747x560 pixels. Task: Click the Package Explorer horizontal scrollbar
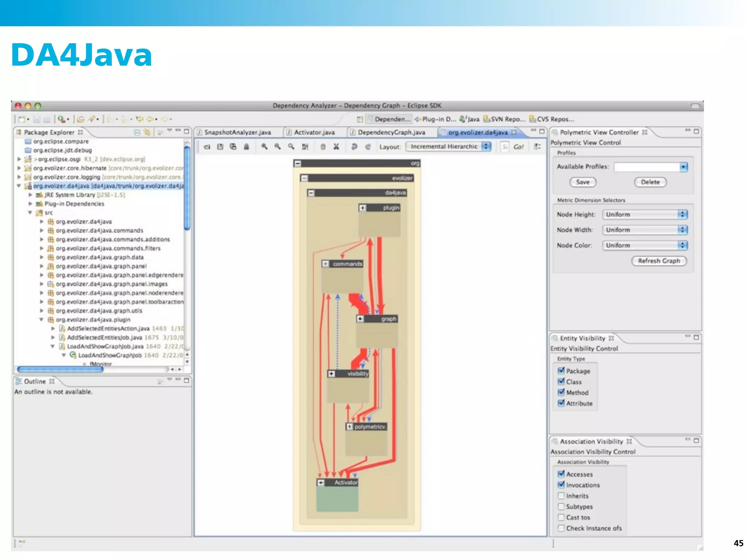61,369
